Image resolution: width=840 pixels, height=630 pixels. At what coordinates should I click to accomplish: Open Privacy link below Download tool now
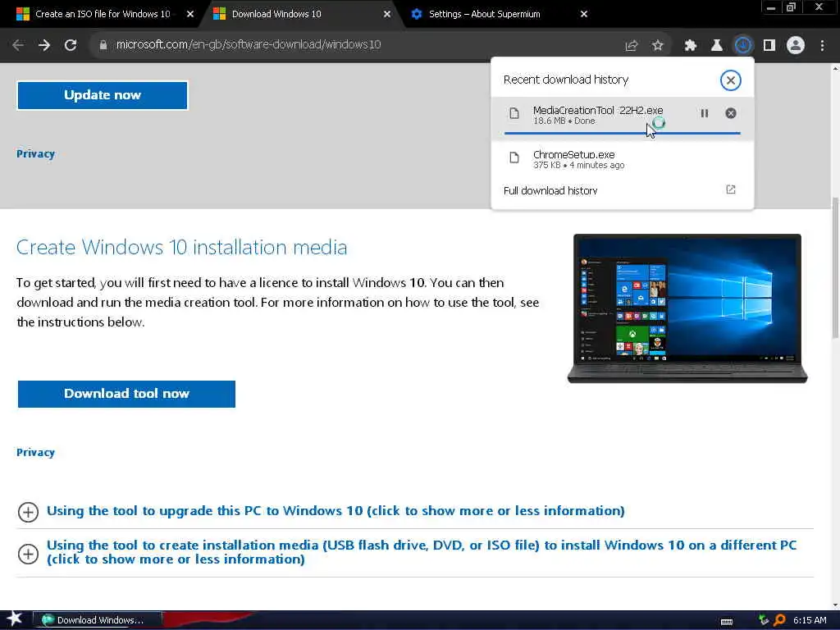pyautogui.click(x=35, y=452)
